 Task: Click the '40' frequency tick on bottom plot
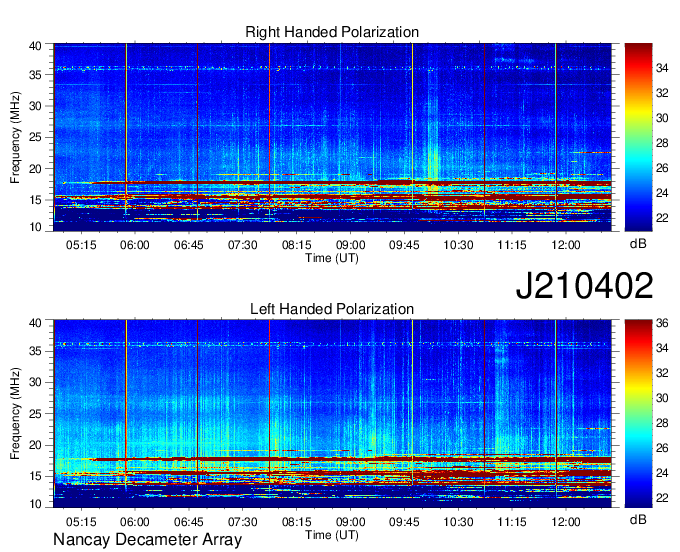point(35,323)
